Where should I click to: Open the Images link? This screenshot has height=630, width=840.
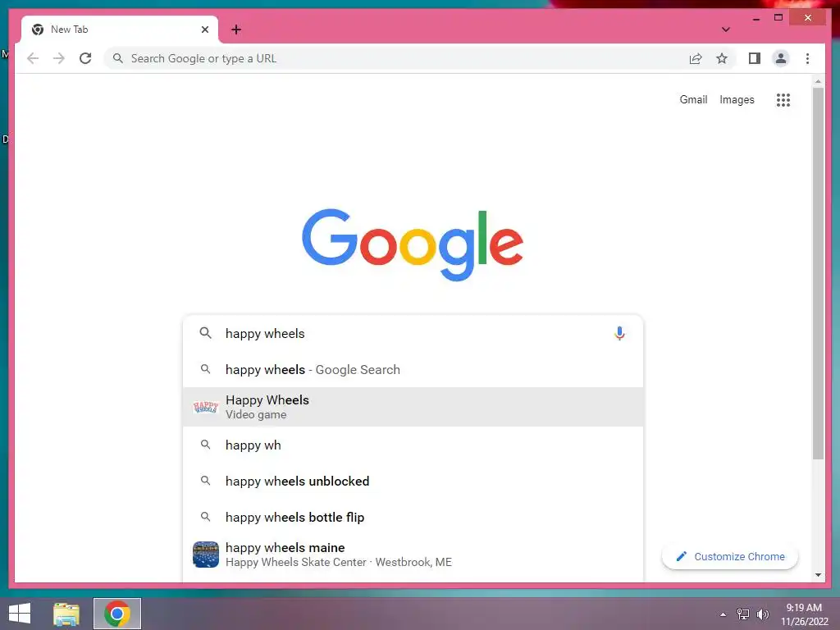tap(737, 99)
